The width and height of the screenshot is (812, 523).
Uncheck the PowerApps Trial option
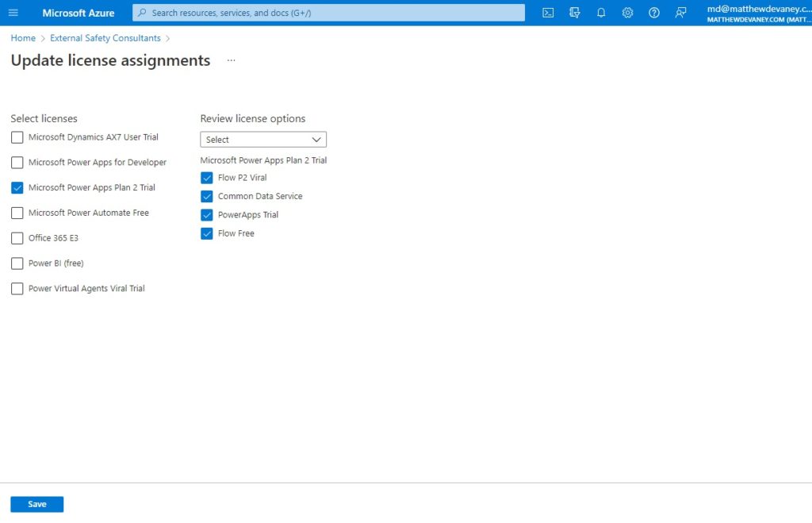click(207, 215)
